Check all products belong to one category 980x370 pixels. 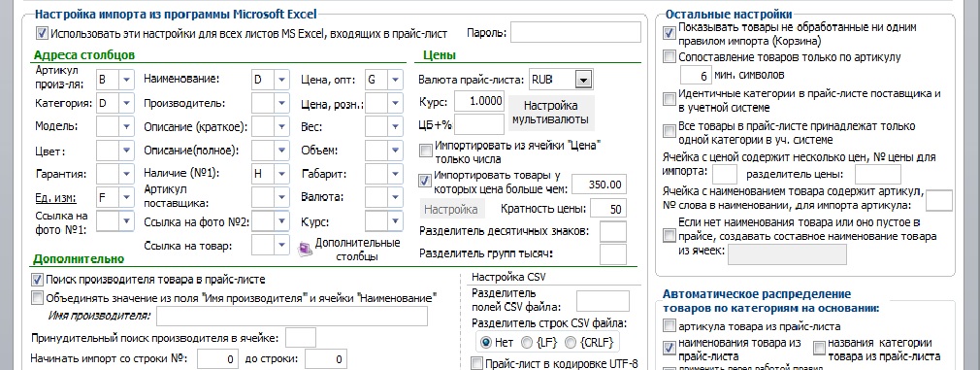(x=670, y=131)
